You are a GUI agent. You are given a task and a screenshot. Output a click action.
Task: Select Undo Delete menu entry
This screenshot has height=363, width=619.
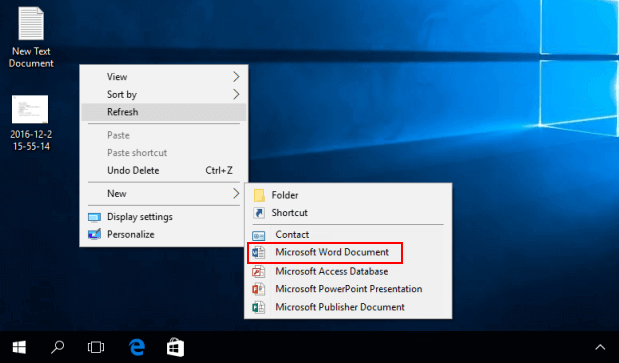(x=163, y=170)
